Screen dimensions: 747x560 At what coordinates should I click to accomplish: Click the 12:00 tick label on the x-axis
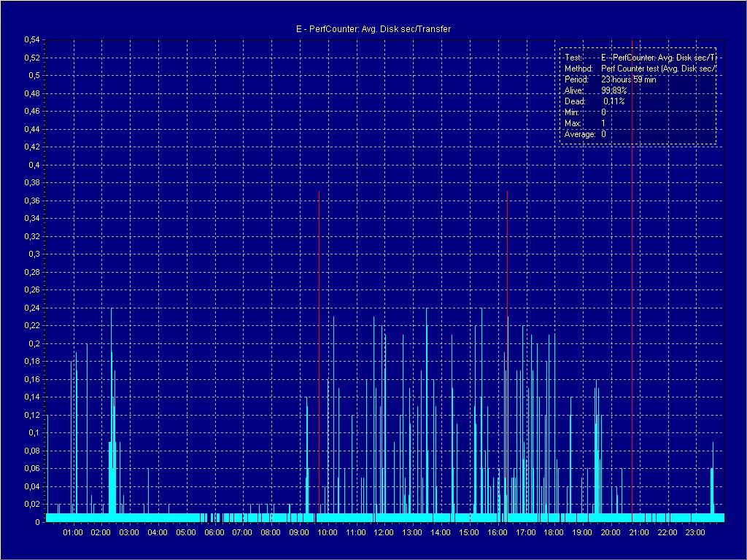click(384, 533)
